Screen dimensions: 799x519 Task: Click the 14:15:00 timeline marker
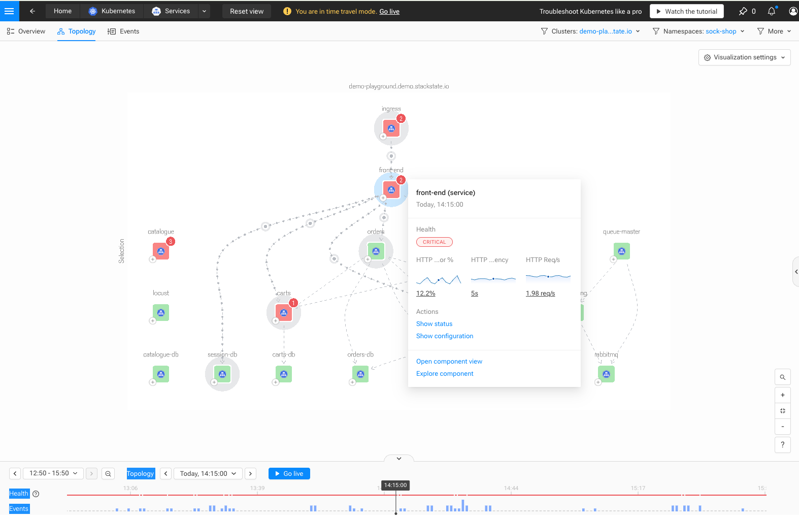395,486
